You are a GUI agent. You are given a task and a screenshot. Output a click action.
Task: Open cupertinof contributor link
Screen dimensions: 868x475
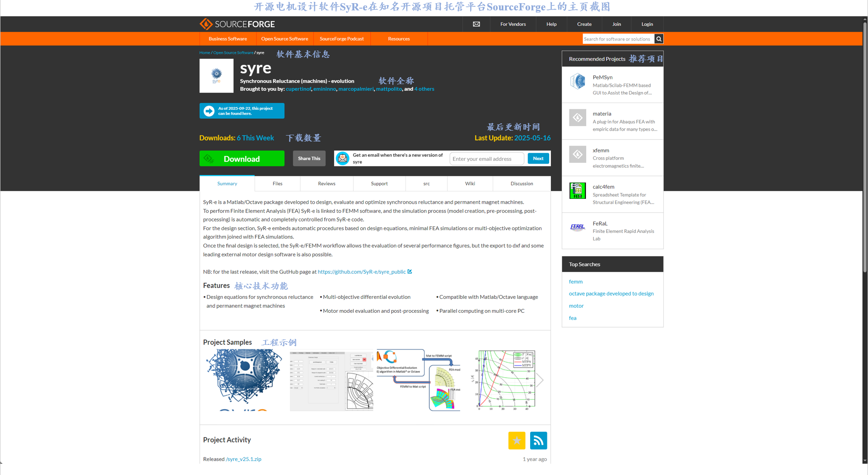pyautogui.click(x=298, y=89)
